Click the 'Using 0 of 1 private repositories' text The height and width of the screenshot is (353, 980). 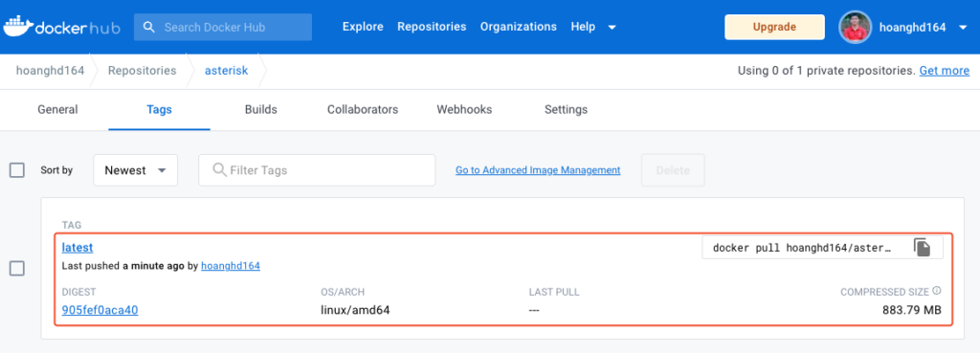(827, 71)
